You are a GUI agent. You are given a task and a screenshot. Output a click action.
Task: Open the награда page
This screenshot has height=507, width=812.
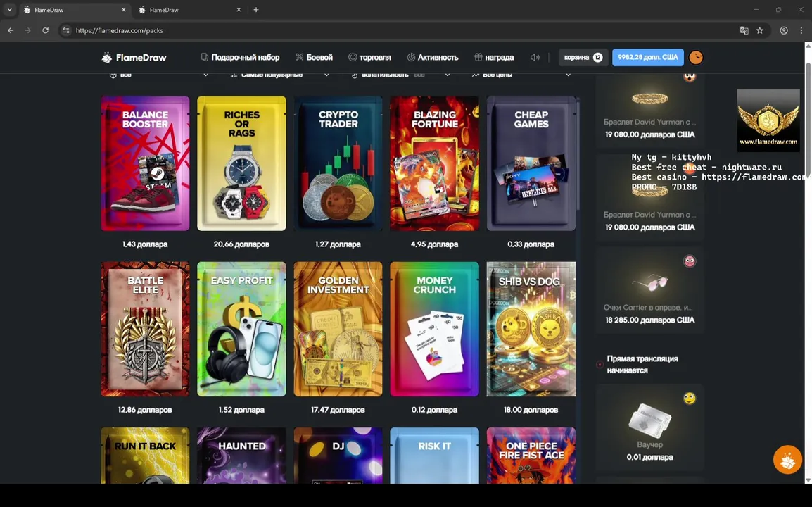[494, 58]
